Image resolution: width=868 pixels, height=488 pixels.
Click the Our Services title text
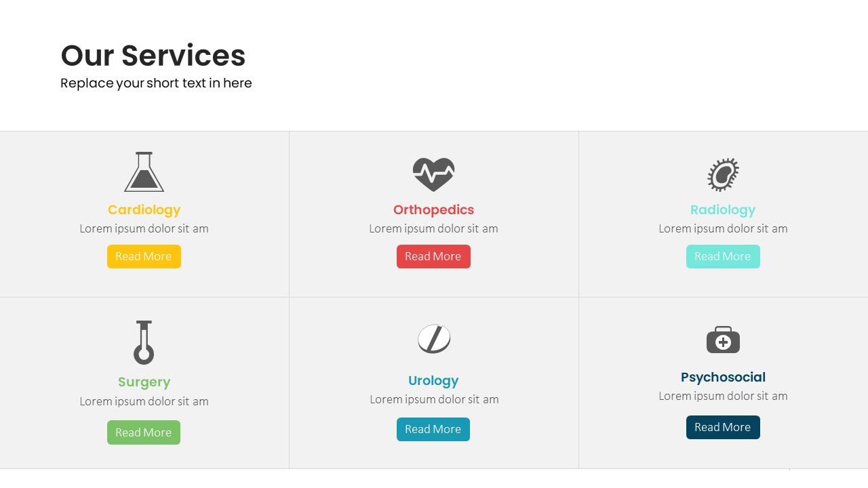(x=153, y=56)
